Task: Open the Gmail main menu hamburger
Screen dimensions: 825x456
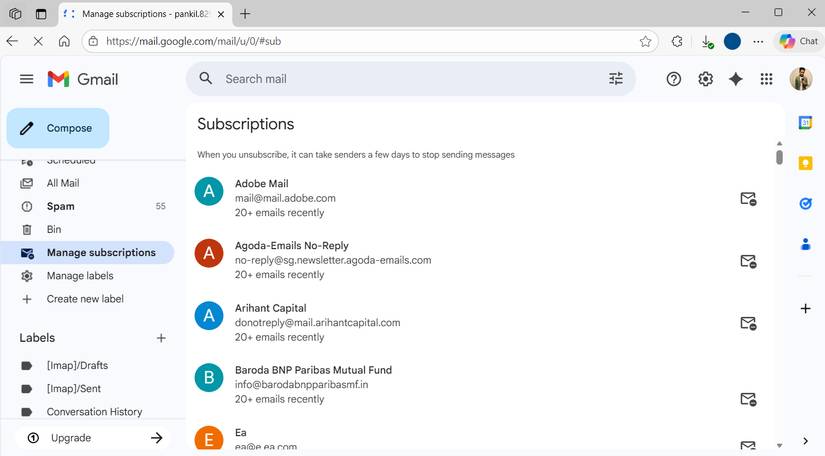Action: tap(26, 79)
